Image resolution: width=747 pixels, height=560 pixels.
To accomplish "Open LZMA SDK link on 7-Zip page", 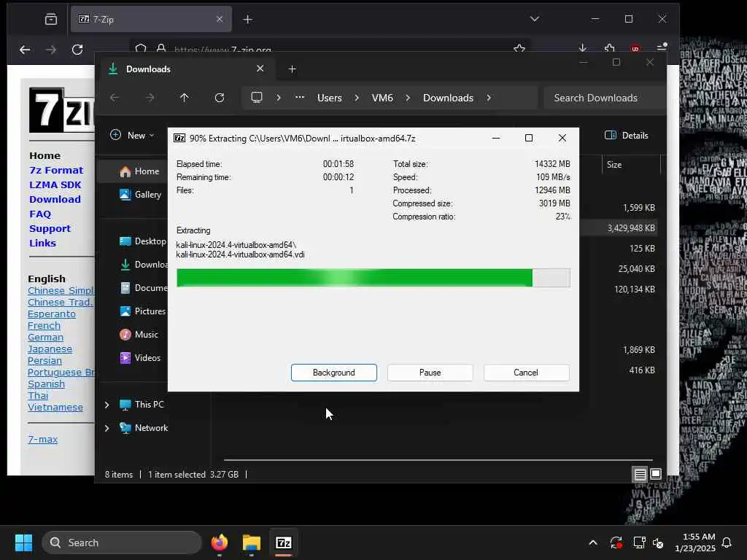I will (55, 184).
